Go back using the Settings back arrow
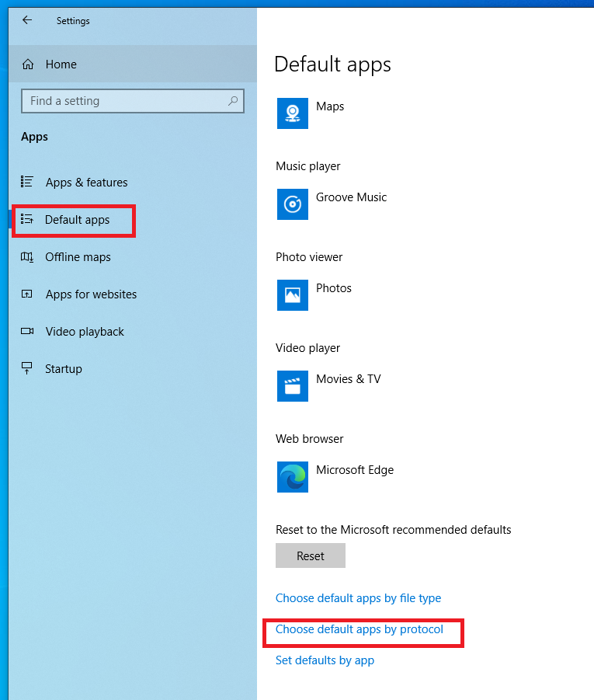 tap(27, 20)
